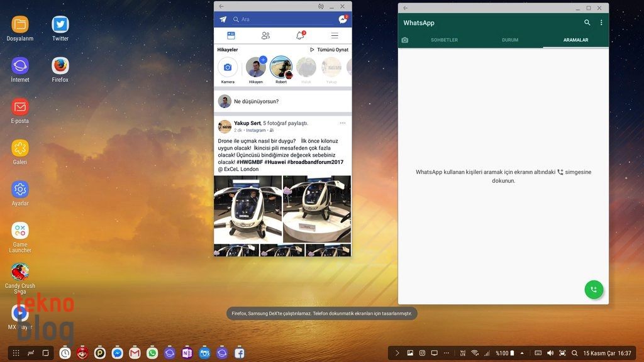Toggle the on-screen keyboard in the tray
This screenshot has width=644, height=362.
pyautogui.click(x=538, y=353)
